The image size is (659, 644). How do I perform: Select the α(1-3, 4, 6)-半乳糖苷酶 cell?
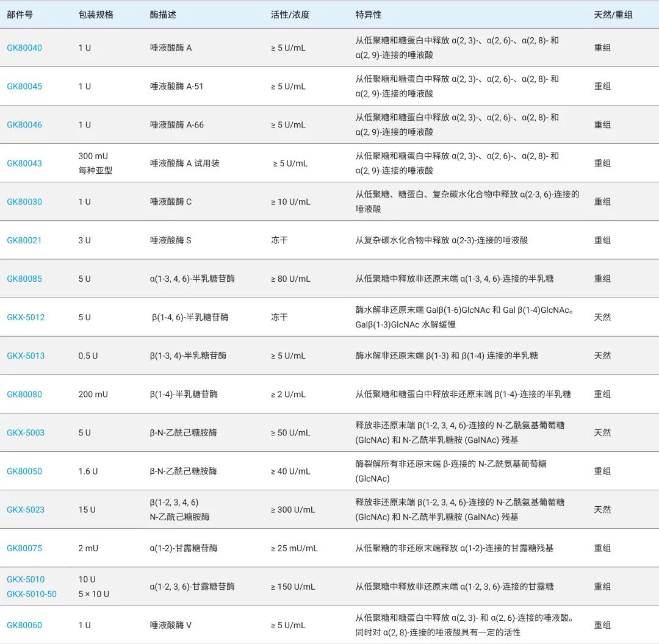tap(192, 279)
